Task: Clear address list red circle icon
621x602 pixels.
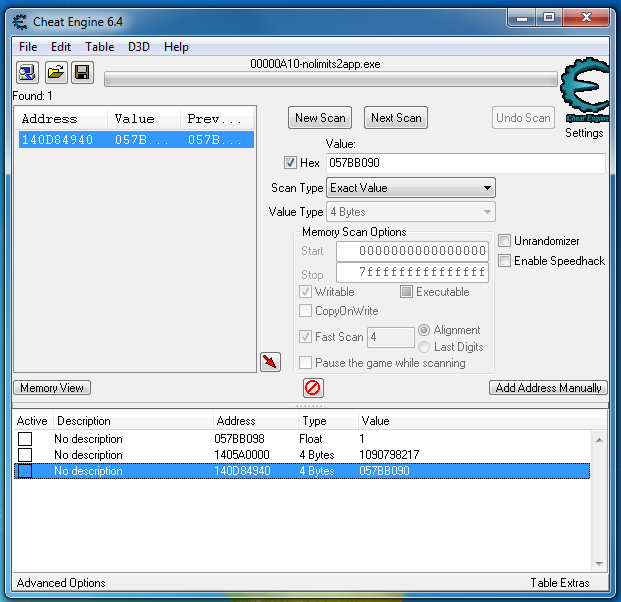Action: coord(313,387)
